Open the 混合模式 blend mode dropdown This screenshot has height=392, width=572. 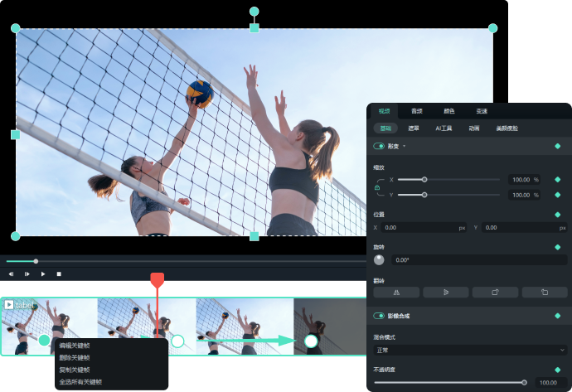(469, 350)
